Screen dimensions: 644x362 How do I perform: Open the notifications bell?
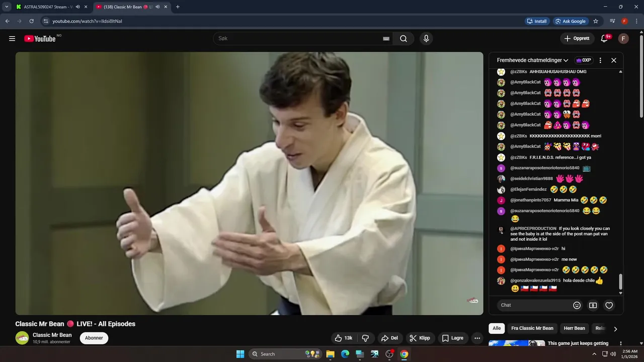(605, 39)
